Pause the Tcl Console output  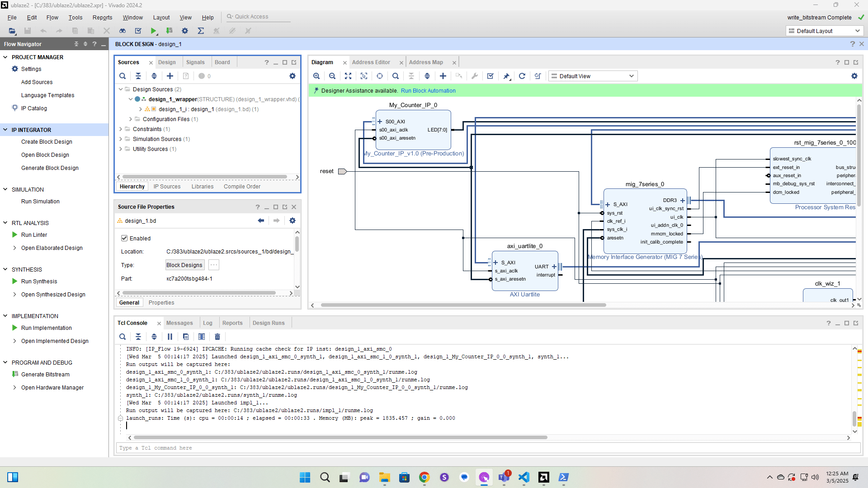point(170,337)
